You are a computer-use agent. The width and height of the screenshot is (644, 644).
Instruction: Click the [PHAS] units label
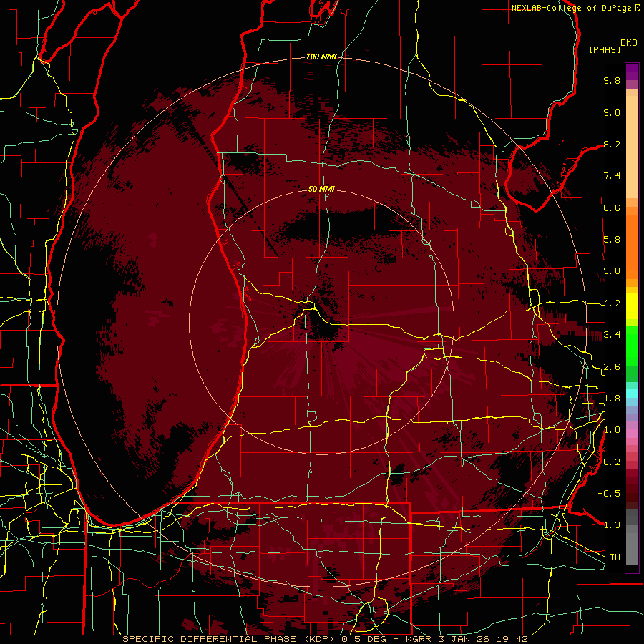605,49
